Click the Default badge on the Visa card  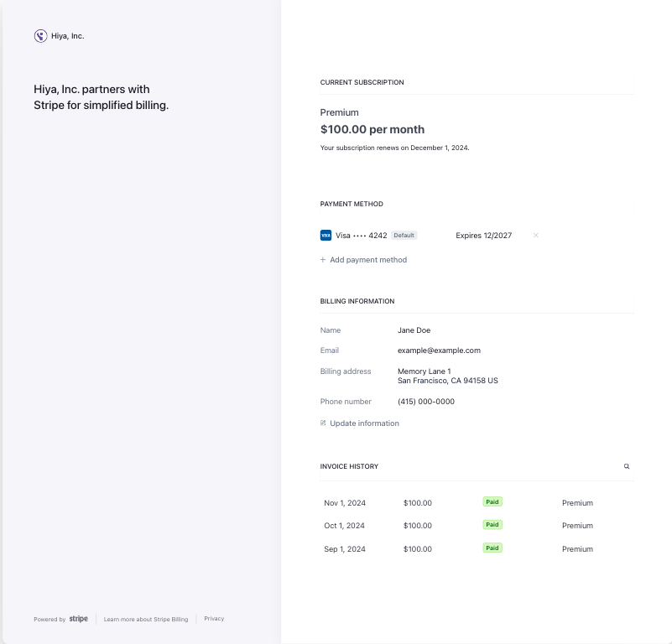(404, 235)
